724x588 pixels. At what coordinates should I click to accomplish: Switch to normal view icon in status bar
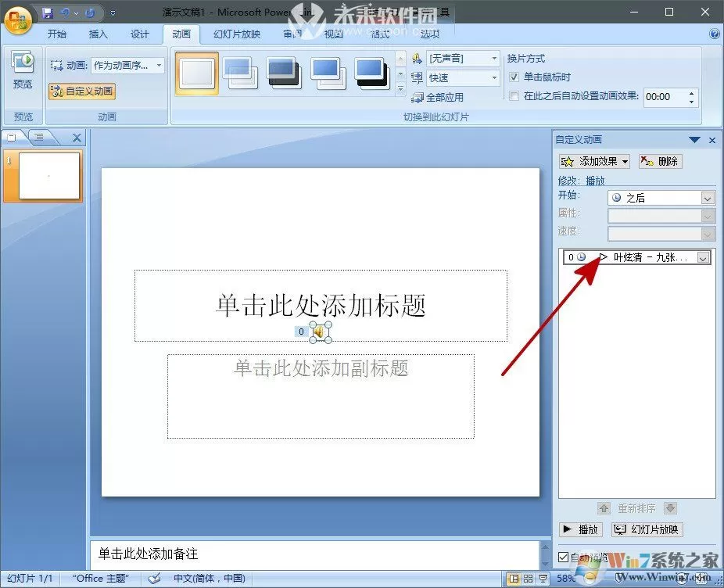pyautogui.click(x=514, y=579)
